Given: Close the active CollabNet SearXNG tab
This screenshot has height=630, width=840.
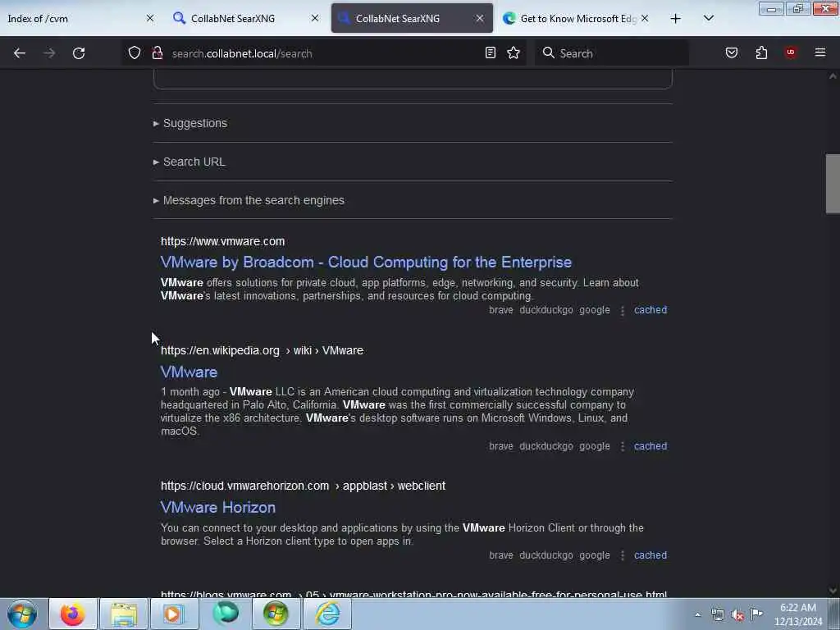Looking at the screenshot, I should (480, 18).
